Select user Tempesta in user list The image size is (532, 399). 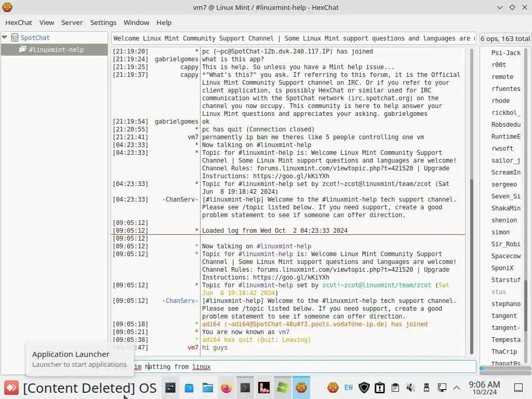[x=506, y=340]
